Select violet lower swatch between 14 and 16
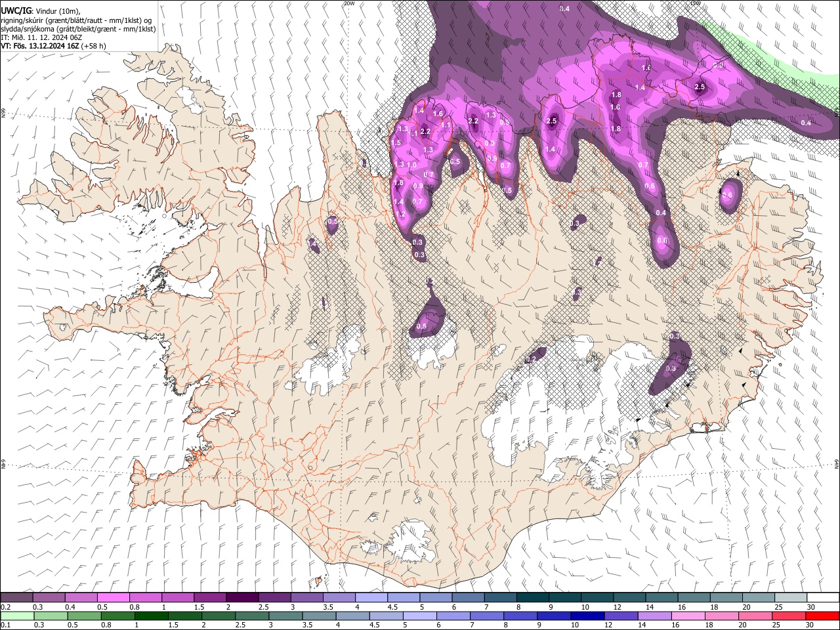Image resolution: width=840 pixels, height=630 pixels. (x=655, y=616)
